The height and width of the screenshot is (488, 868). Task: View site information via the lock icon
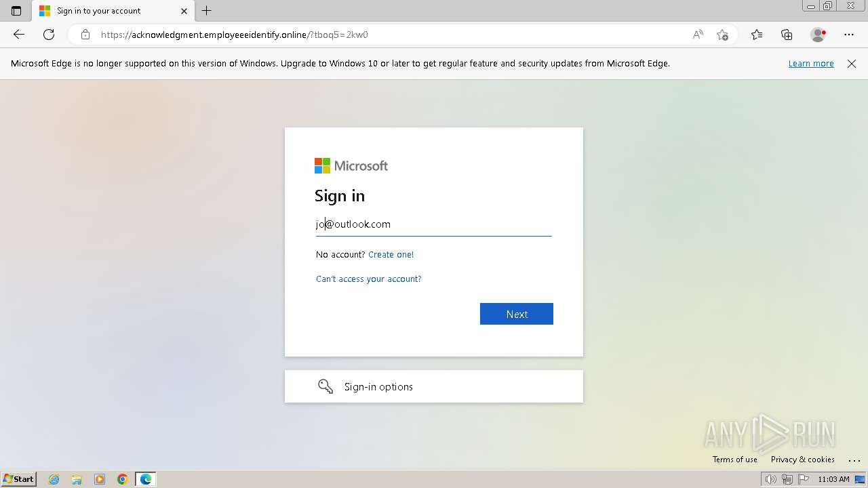pos(85,35)
